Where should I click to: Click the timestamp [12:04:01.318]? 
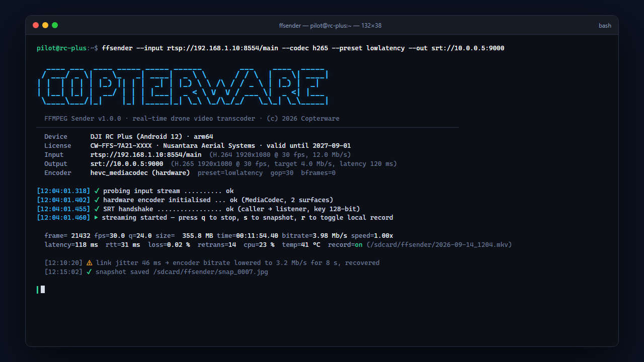63,191
